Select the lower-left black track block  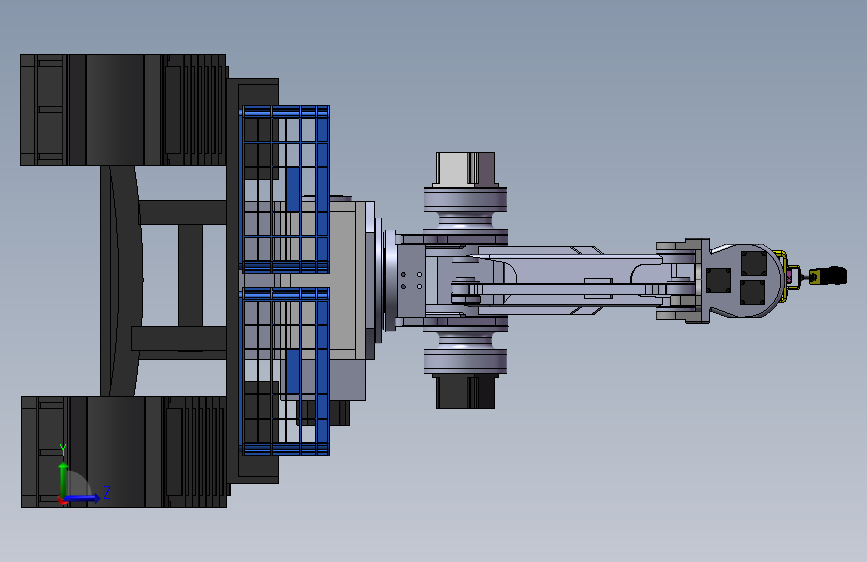124,451
